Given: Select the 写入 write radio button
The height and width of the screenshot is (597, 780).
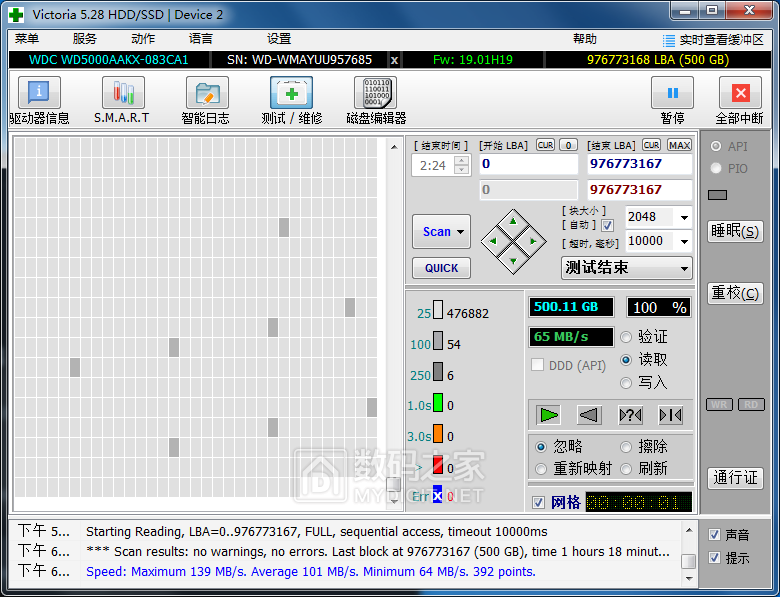Looking at the screenshot, I should pyautogui.click(x=626, y=383).
